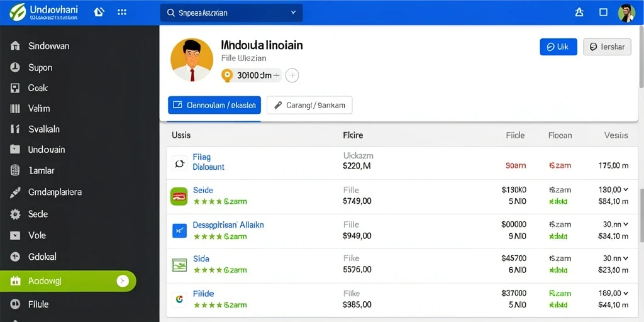Click the Filide row icon
Image resolution: width=644 pixels, height=322 pixels.
click(x=179, y=299)
